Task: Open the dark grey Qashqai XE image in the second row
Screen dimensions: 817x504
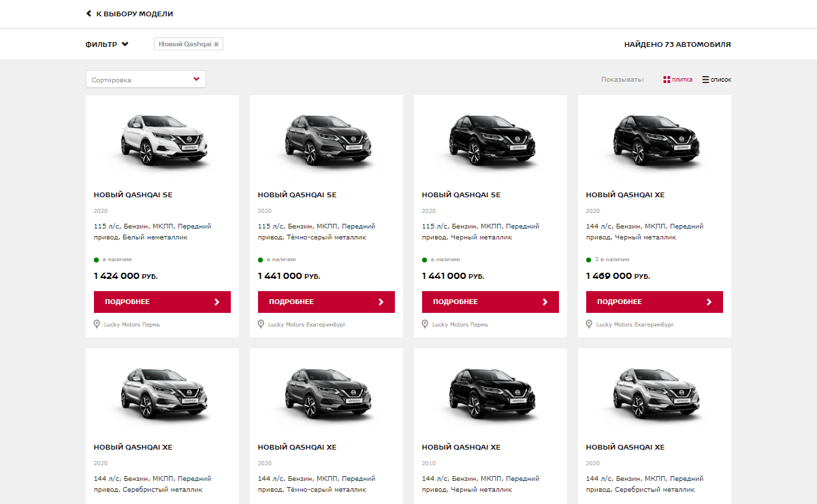Action: click(326, 393)
